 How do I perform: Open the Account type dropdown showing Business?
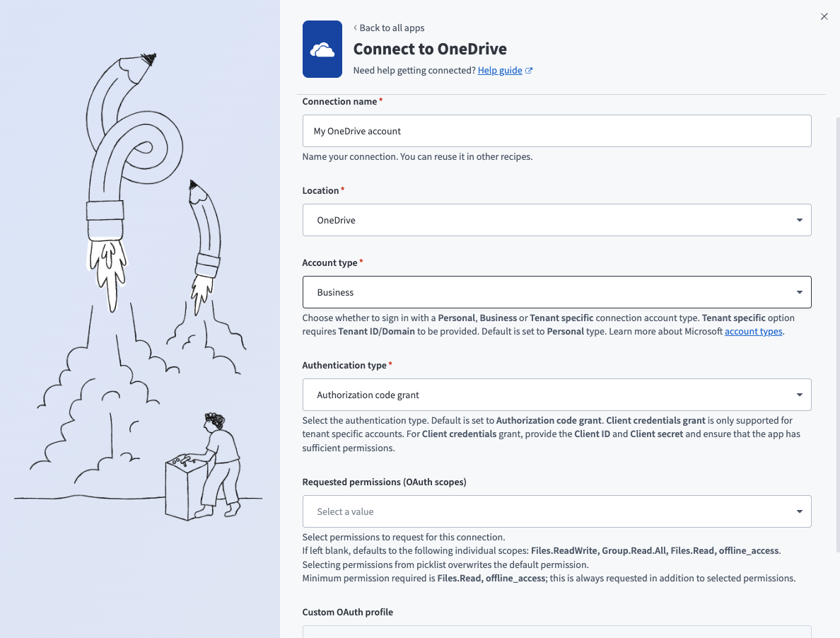coord(556,293)
